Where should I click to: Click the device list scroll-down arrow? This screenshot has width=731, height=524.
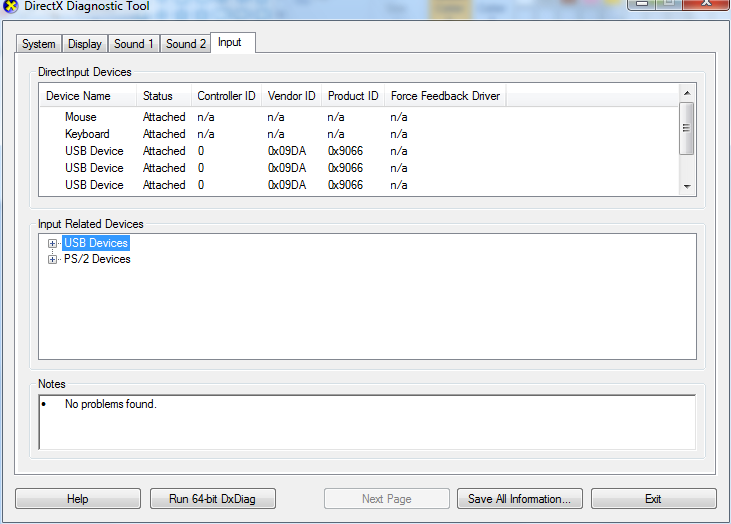(x=687, y=186)
